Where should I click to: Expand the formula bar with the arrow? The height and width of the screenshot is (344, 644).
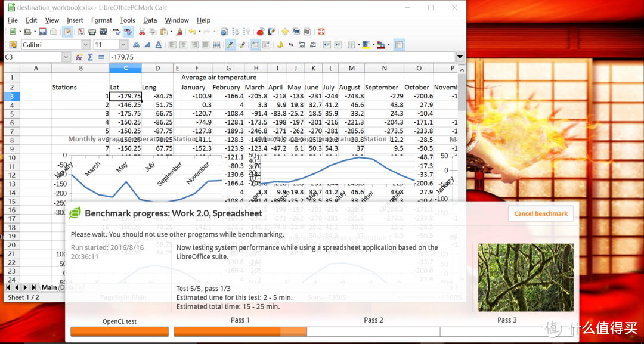[460, 57]
